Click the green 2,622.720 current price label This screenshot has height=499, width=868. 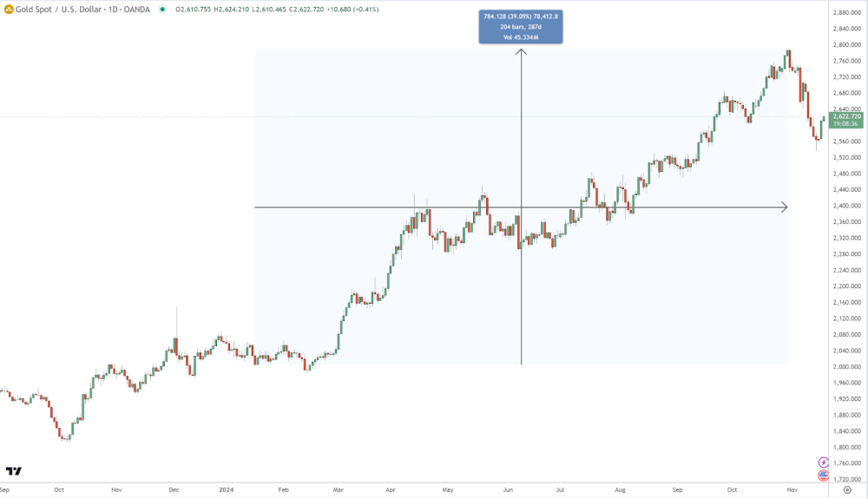(845, 115)
